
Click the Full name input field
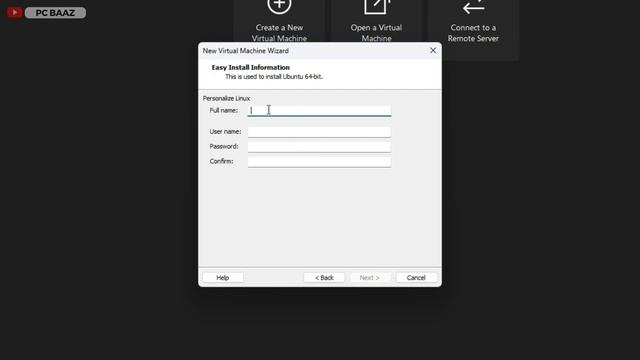(x=319, y=111)
